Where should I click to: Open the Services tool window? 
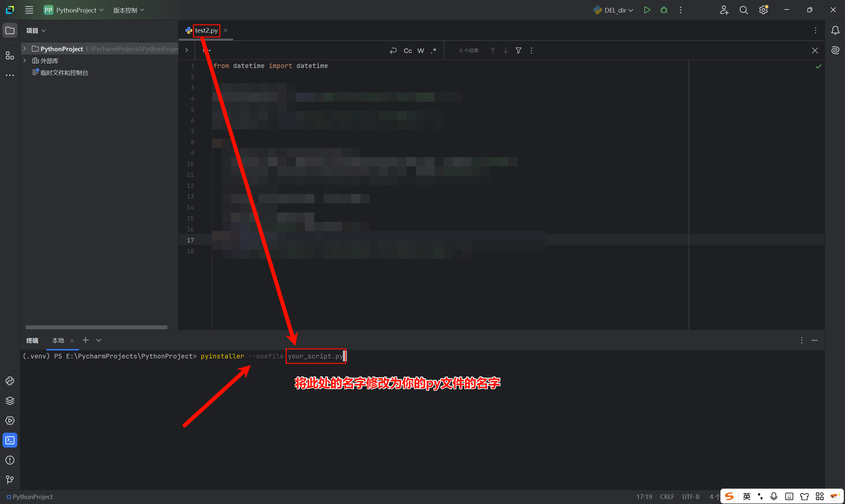coord(10,420)
